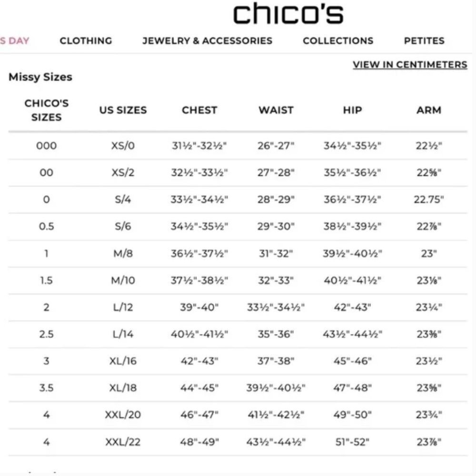This screenshot has width=476, height=476.
Task: Click the Waist column header
Action: click(x=276, y=110)
